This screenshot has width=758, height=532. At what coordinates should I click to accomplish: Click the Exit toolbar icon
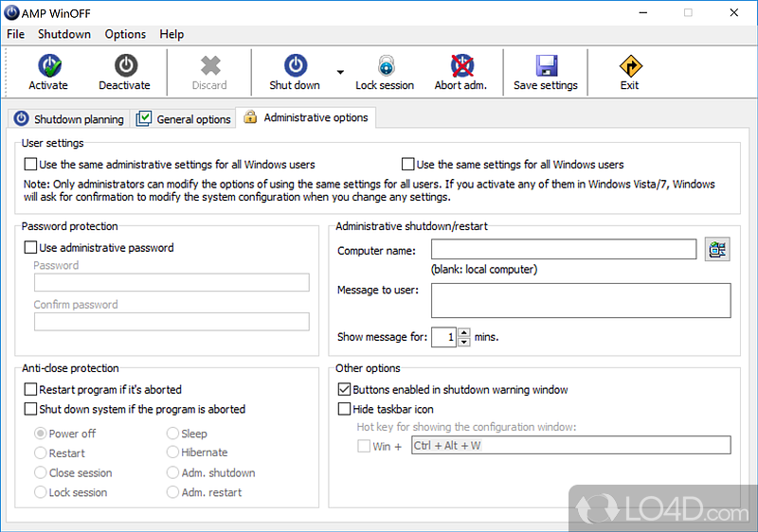pyautogui.click(x=630, y=65)
